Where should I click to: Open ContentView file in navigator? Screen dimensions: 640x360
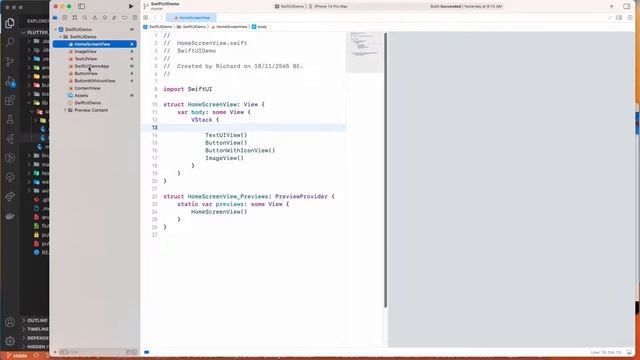87,88
